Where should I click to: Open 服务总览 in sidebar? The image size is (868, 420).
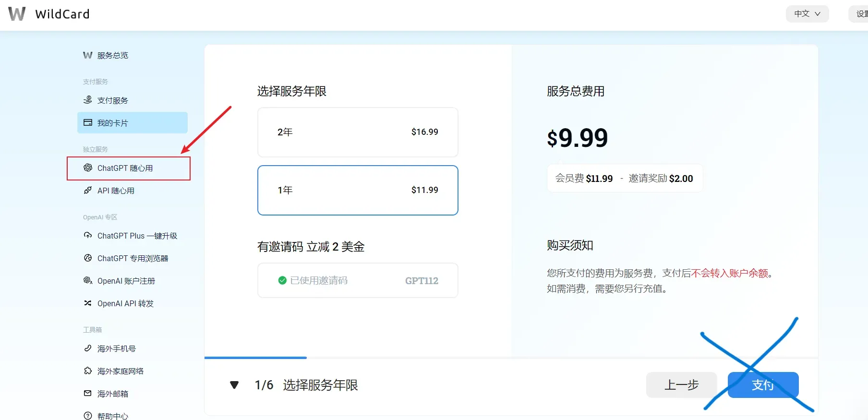133,55
